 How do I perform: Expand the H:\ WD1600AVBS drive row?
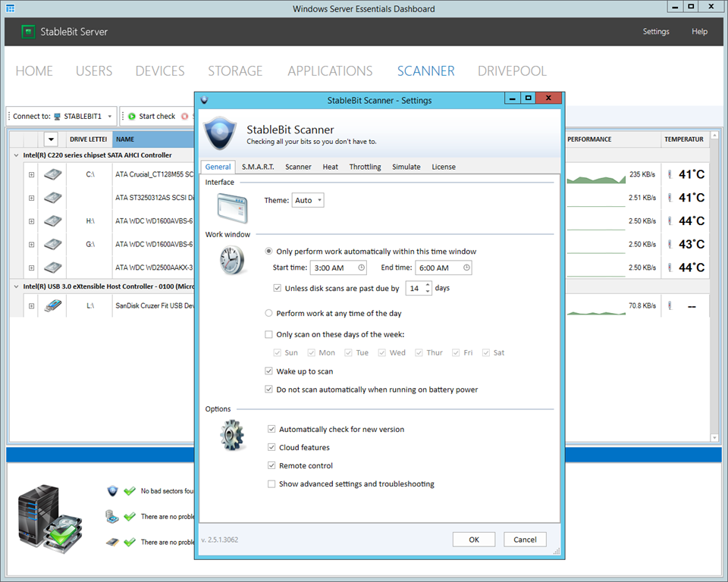(x=31, y=221)
